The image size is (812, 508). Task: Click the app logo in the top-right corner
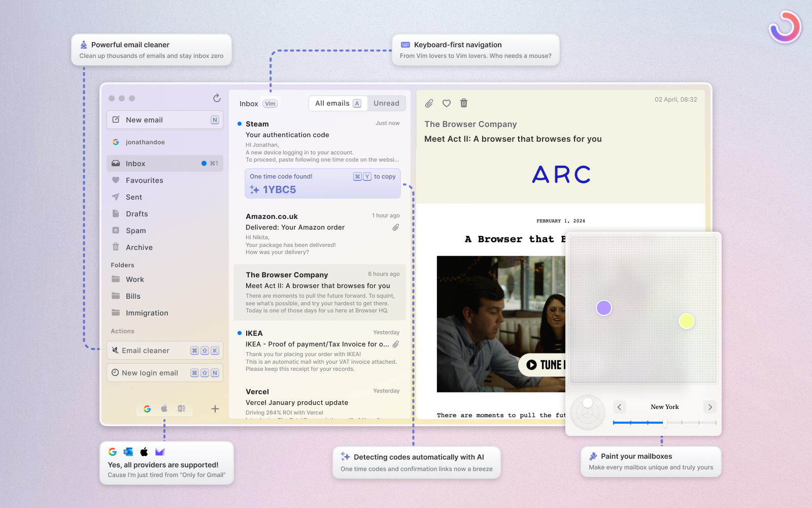point(785,27)
